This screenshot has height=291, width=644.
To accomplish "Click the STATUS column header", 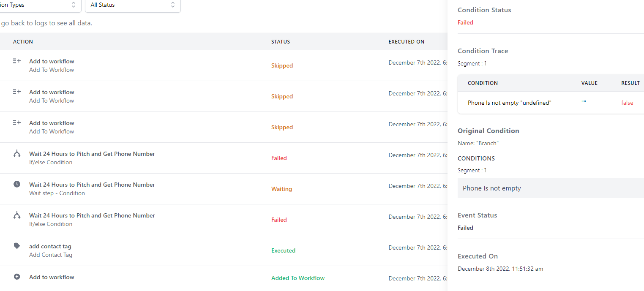I will point(281,42).
